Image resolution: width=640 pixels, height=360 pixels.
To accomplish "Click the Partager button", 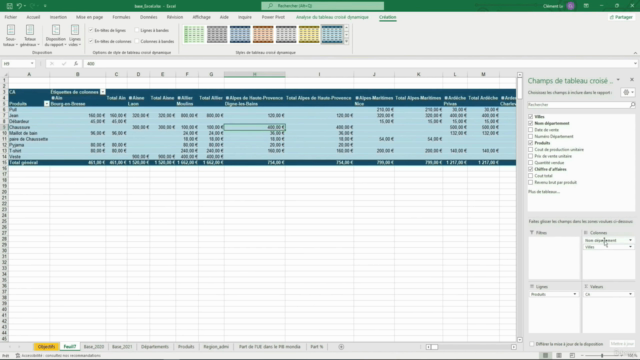I will click(621, 17).
